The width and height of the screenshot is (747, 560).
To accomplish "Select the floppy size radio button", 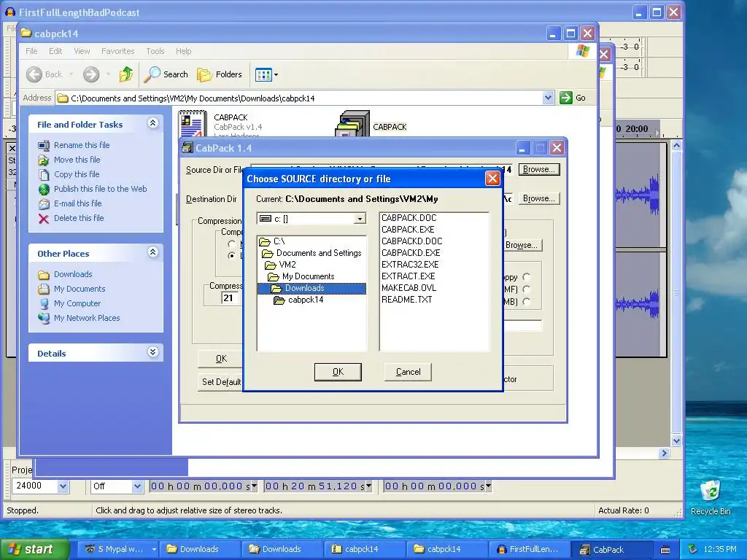I will point(527,276).
